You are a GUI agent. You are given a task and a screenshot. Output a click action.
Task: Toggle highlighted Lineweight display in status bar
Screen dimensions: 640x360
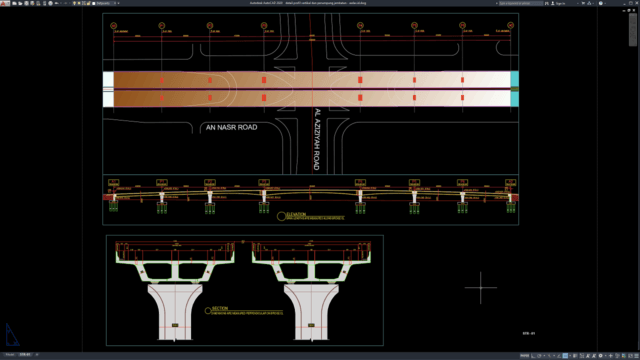click(x=565, y=356)
